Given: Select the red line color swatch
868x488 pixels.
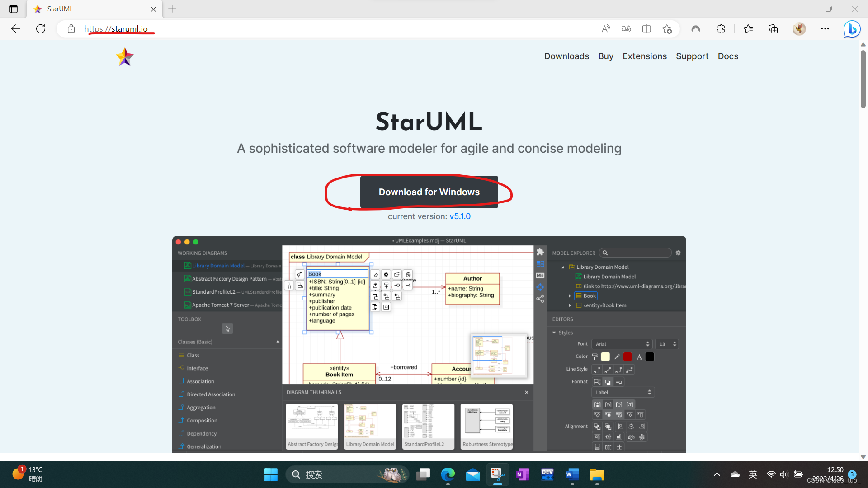Looking at the screenshot, I should pyautogui.click(x=627, y=357).
